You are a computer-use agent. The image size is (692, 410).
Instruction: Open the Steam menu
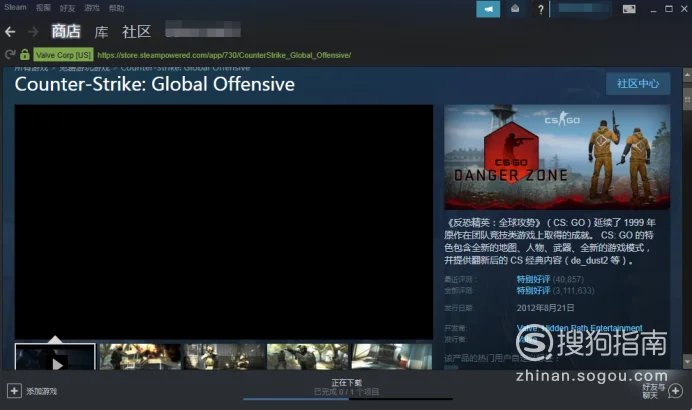(x=15, y=8)
